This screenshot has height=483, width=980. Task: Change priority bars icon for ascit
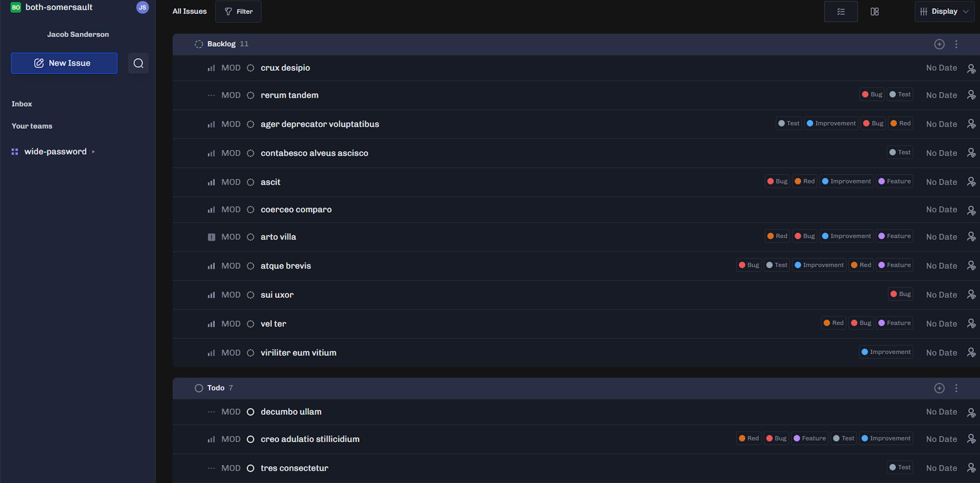[x=212, y=182]
